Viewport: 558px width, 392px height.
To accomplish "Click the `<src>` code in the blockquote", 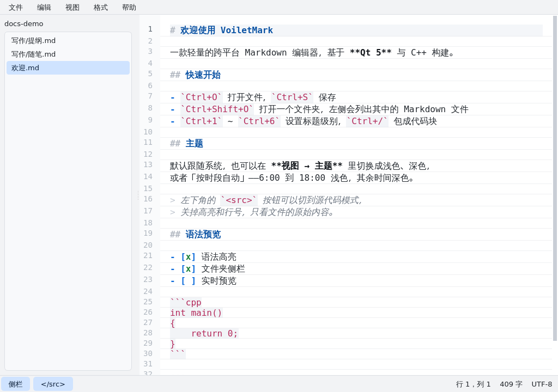I will pyautogui.click(x=239, y=200).
